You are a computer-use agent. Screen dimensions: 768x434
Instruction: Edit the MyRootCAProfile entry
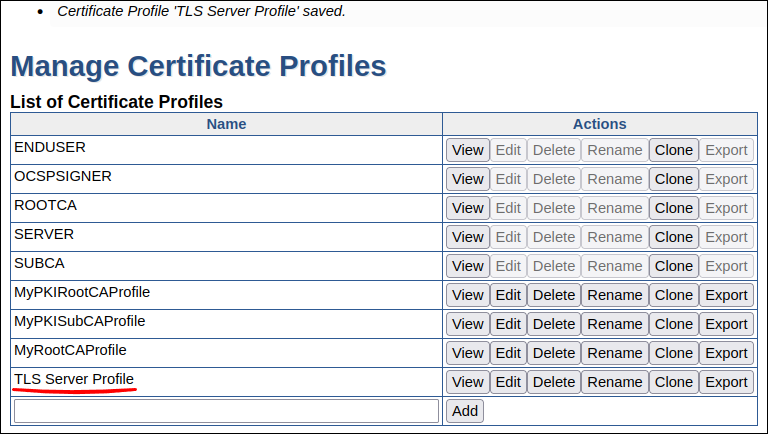508,353
